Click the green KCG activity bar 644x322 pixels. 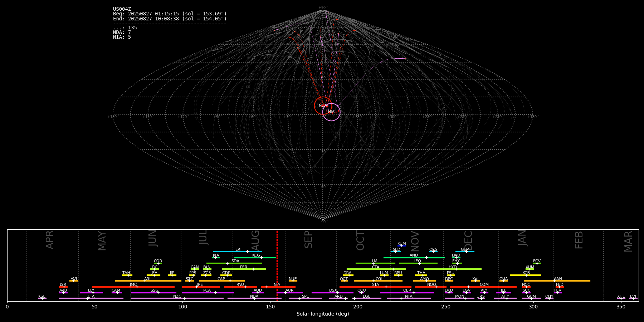pos(255,257)
